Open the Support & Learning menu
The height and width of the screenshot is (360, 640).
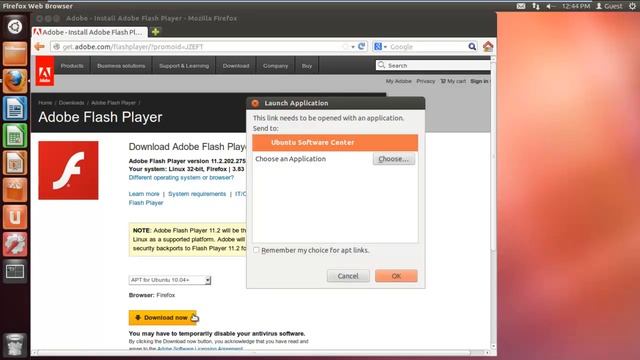point(184,66)
